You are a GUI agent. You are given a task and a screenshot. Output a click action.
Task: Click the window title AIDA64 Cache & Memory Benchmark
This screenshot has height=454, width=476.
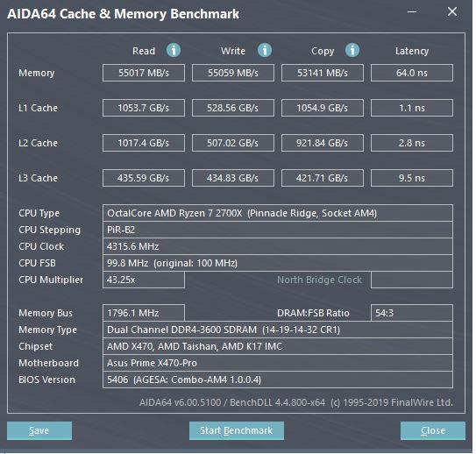[x=124, y=14]
